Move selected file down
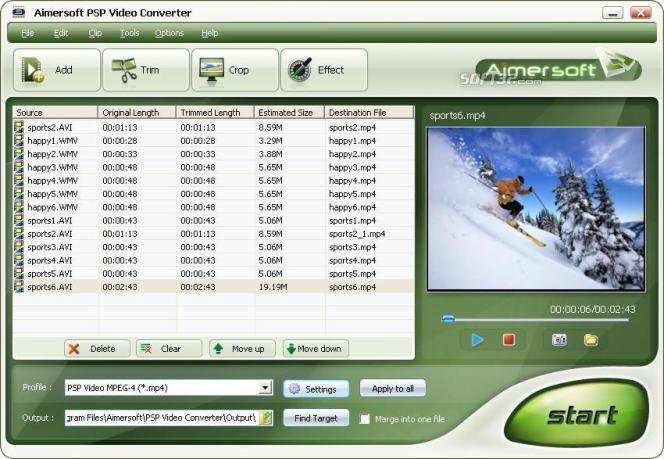Screen dimensions: 664x459 pos(316,348)
